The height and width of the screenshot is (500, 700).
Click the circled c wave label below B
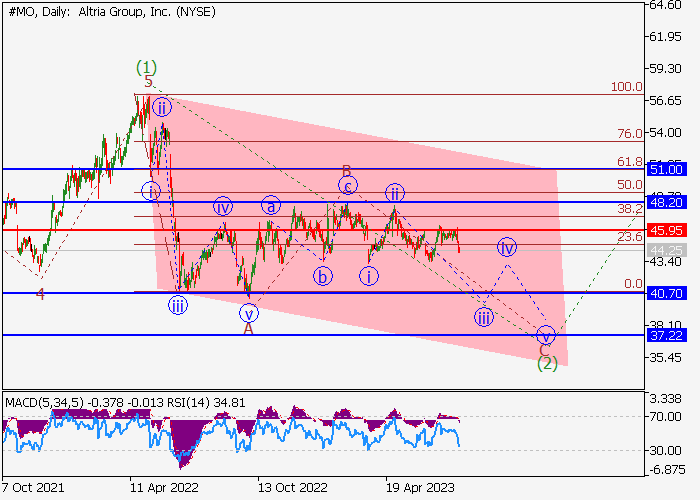[x=348, y=186]
